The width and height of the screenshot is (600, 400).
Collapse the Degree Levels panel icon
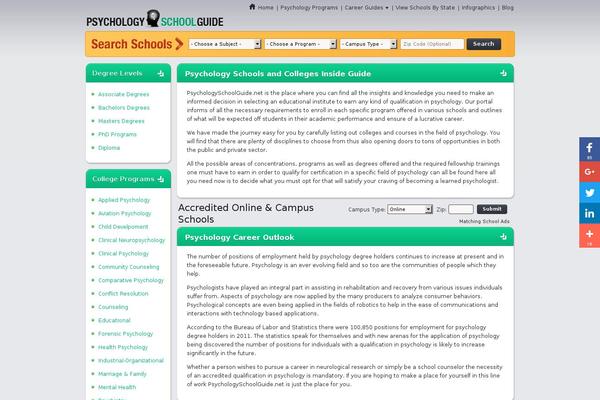pyautogui.click(x=161, y=73)
